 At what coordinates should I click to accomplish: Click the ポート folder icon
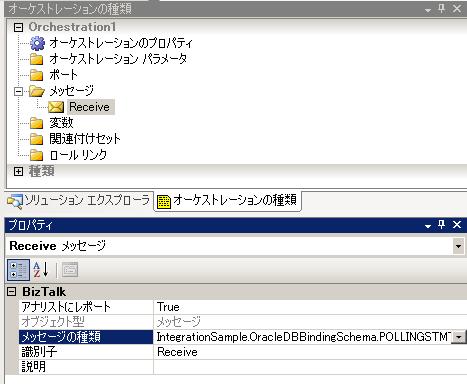click(x=37, y=75)
